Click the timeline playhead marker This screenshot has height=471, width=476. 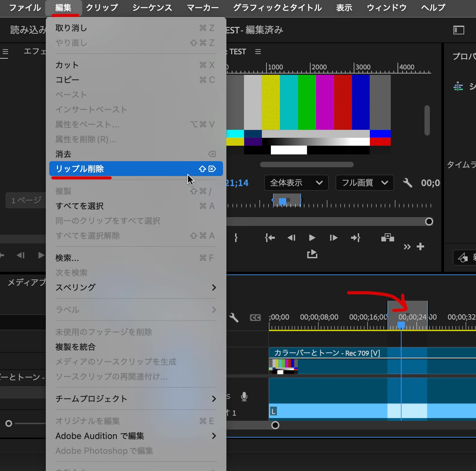[x=401, y=325]
